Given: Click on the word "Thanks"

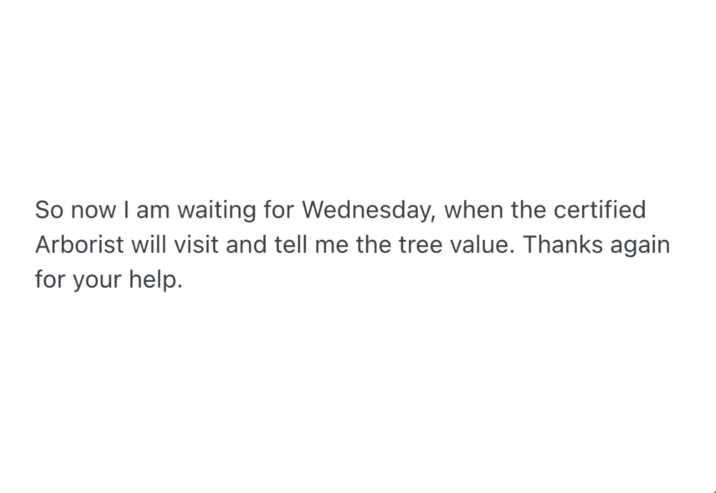Looking at the screenshot, I should pos(561,245).
